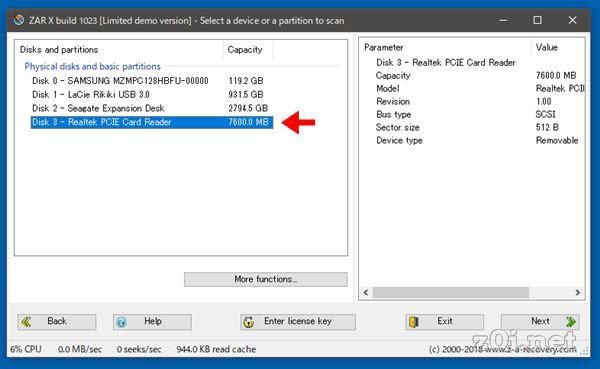Select Disk 2 - Seagate Expansion Desk

(x=152, y=108)
